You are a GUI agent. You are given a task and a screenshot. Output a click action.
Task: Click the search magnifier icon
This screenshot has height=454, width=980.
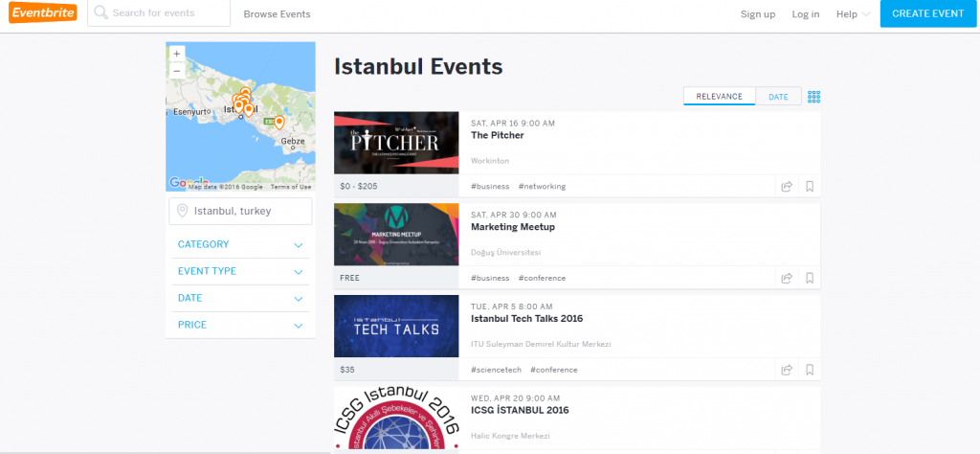[100, 12]
